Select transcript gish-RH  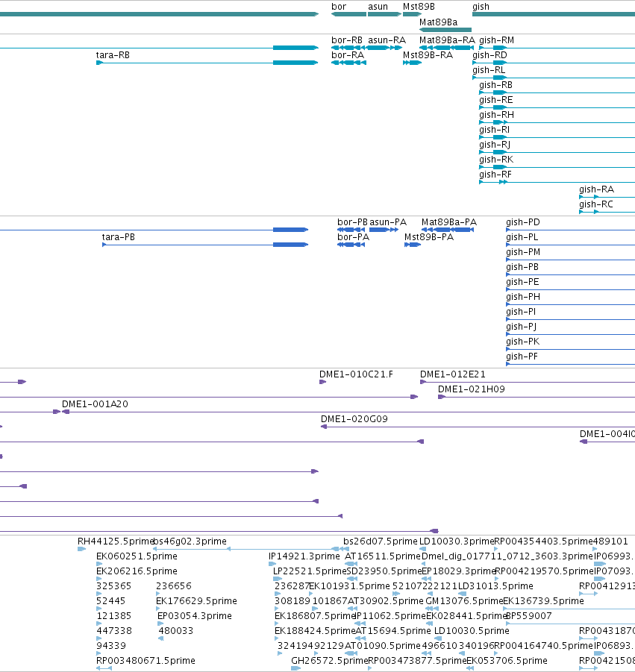pyautogui.click(x=496, y=115)
